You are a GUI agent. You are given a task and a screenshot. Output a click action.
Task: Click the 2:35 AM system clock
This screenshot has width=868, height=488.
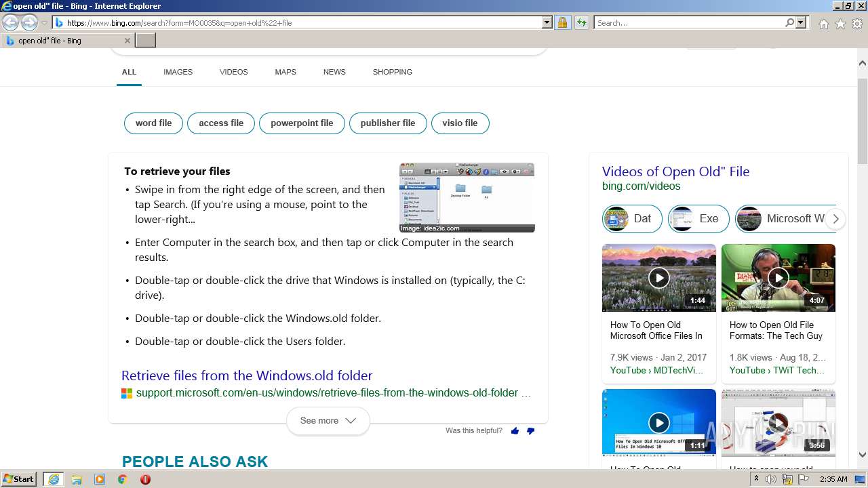click(x=833, y=479)
